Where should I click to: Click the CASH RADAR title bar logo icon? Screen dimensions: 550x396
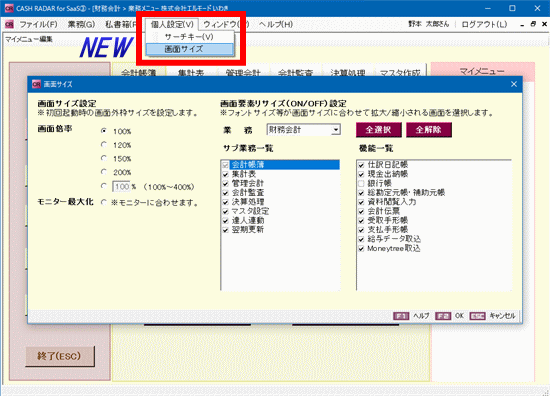[9, 8]
